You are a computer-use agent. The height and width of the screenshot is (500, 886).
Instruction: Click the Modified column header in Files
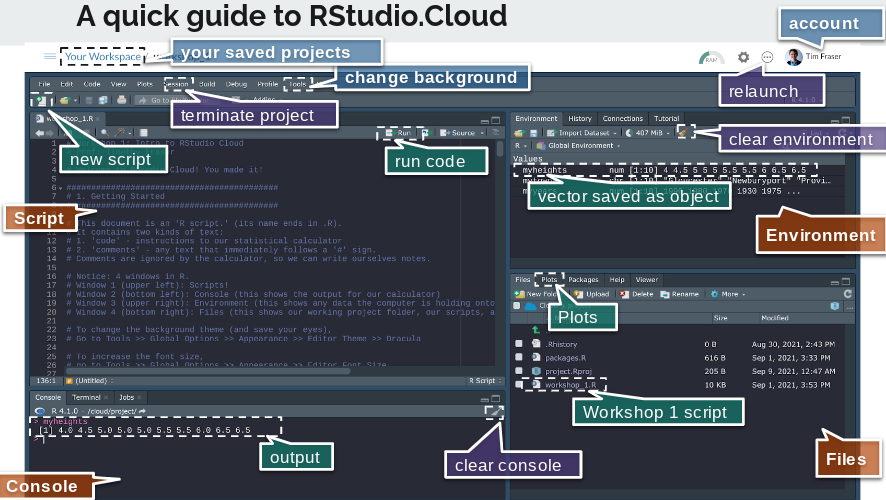click(x=774, y=318)
